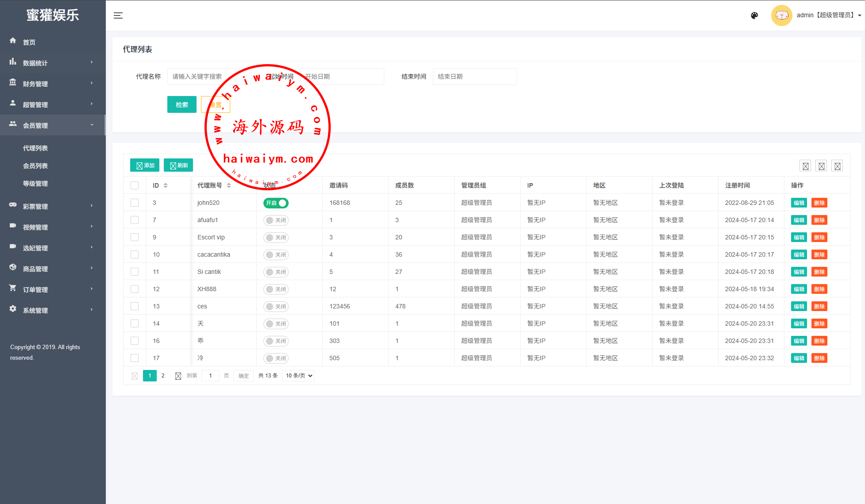Click the 系统管理 gear icon

[13, 309]
